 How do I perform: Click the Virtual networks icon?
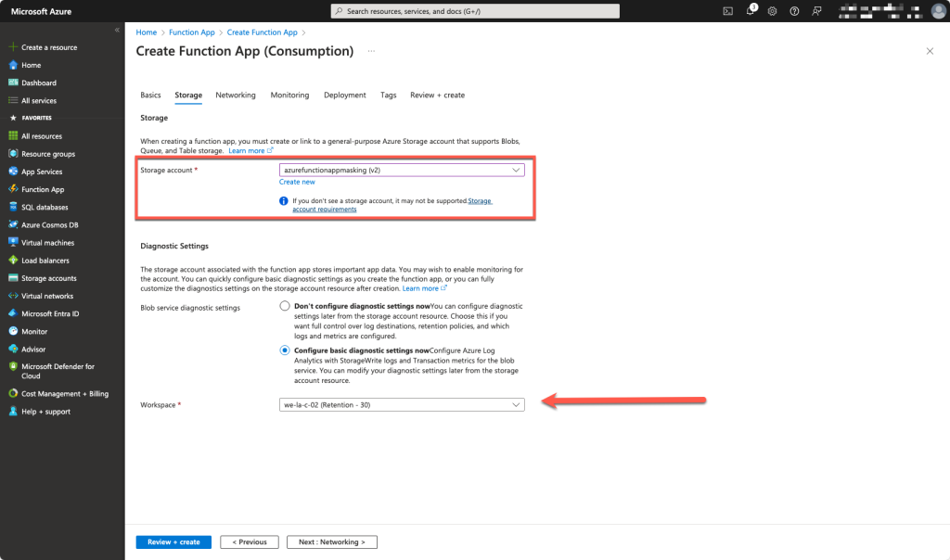pos(13,296)
